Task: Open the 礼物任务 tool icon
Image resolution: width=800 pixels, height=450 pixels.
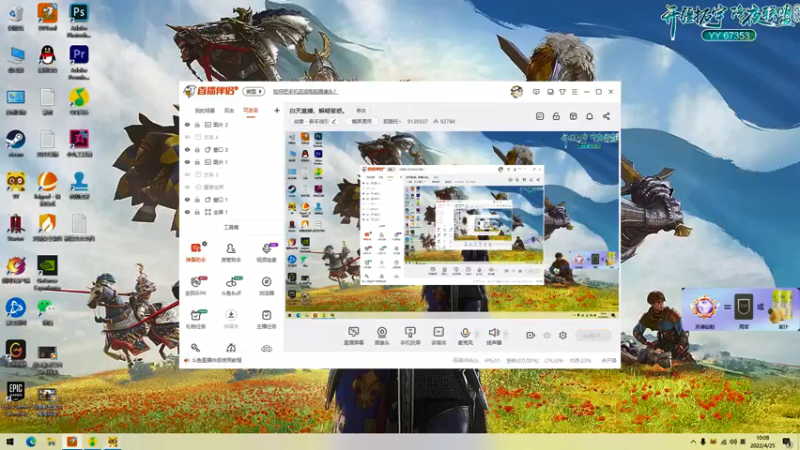Action: pyautogui.click(x=195, y=319)
